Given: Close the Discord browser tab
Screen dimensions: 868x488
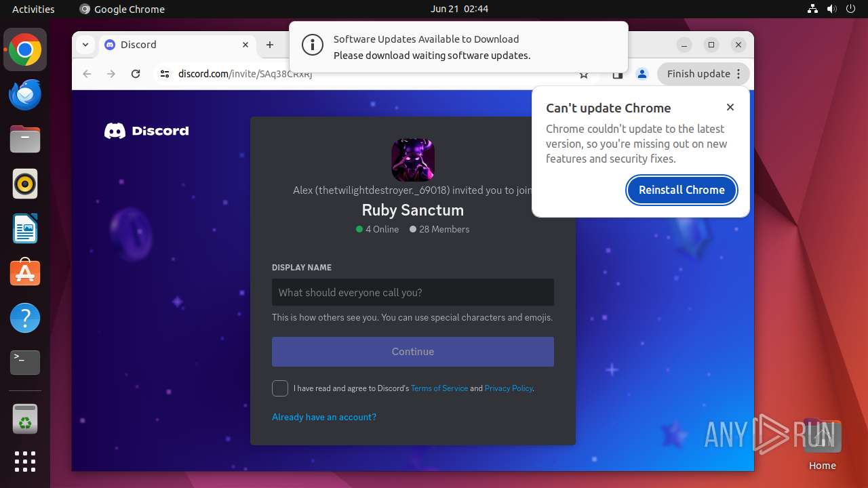Looking at the screenshot, I should coord(245,45).
